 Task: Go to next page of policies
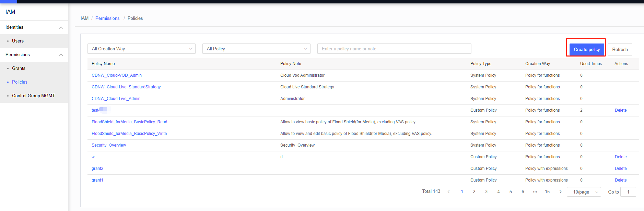[560, 192]
